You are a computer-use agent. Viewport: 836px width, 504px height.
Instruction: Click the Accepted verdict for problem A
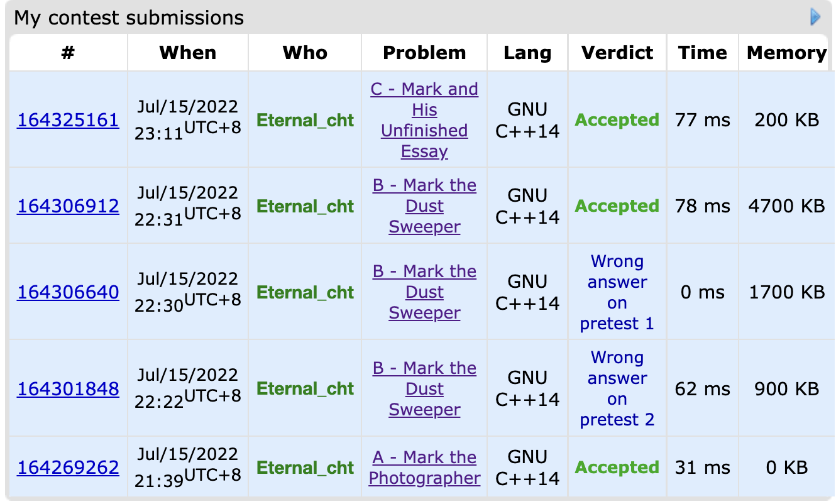click(x=617, y=468)
